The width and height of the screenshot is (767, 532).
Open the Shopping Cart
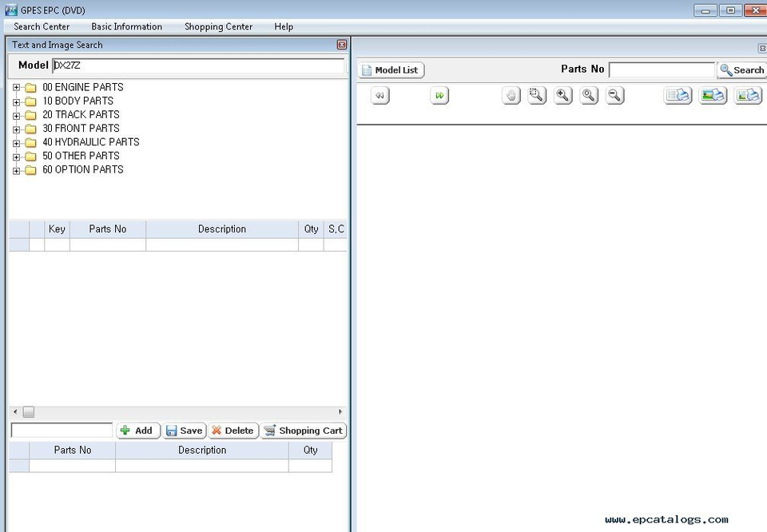pos(304,431)
